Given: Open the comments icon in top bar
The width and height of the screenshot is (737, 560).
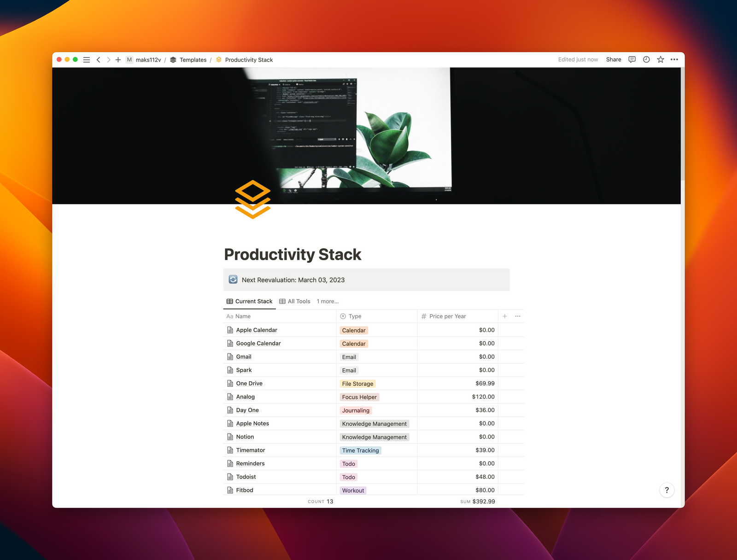Looking at the screenshot, I should tap(632, 59).
